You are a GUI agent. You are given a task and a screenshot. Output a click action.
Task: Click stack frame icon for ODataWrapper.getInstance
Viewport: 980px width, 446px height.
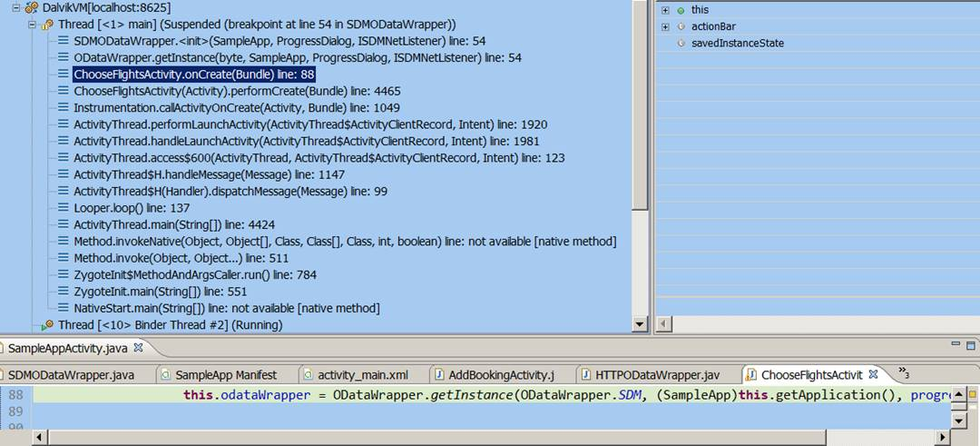[64, 57]
